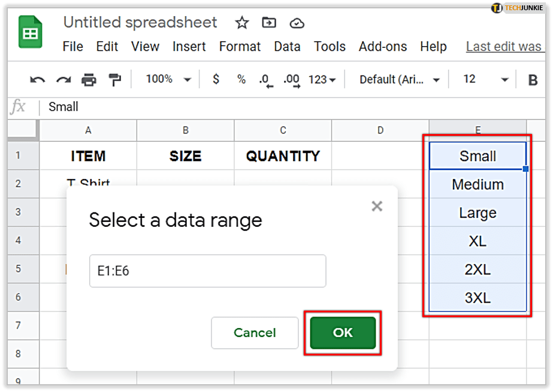Open the Format menu

(x=240, y=47)
